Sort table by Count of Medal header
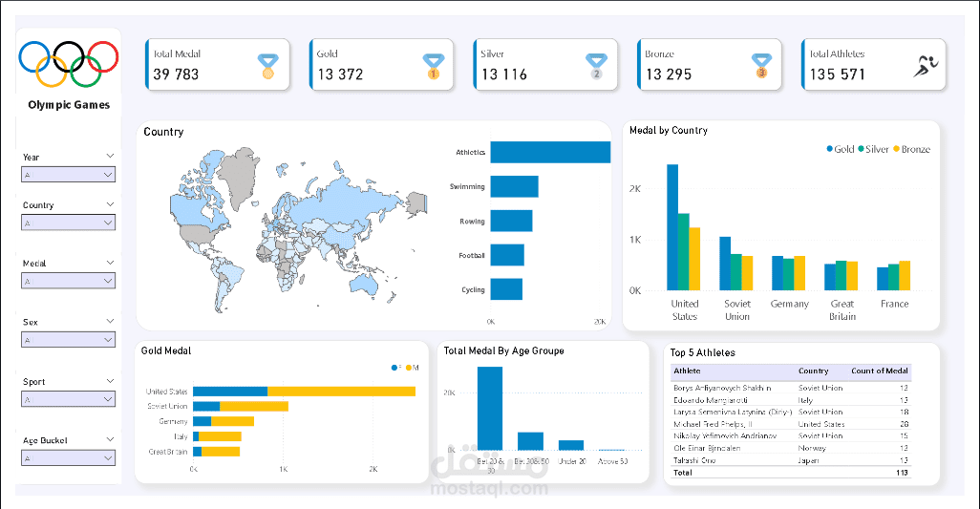The height and width of the screenshot is (509, 980). 880,371
